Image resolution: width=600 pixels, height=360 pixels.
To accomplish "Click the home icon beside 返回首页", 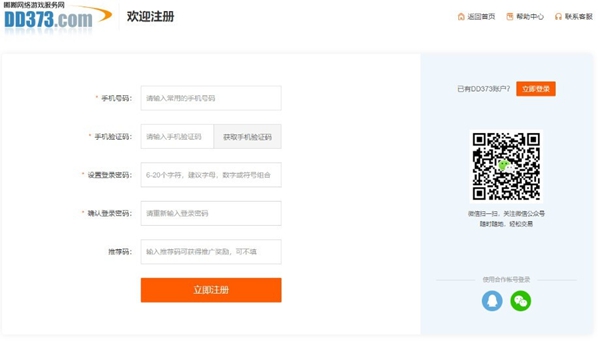I will point(461,16).
